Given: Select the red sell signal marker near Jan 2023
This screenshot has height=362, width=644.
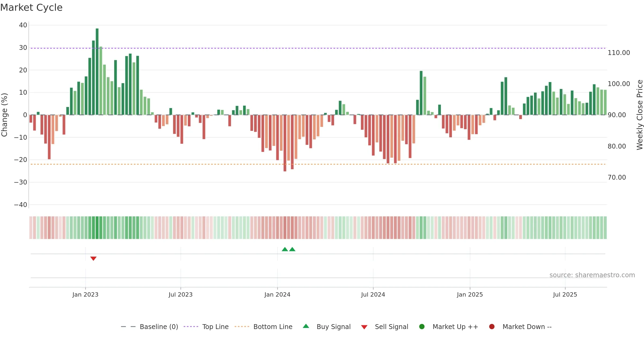Looking at the screenshot, I should pyautogui.click(x=93, y=258).
